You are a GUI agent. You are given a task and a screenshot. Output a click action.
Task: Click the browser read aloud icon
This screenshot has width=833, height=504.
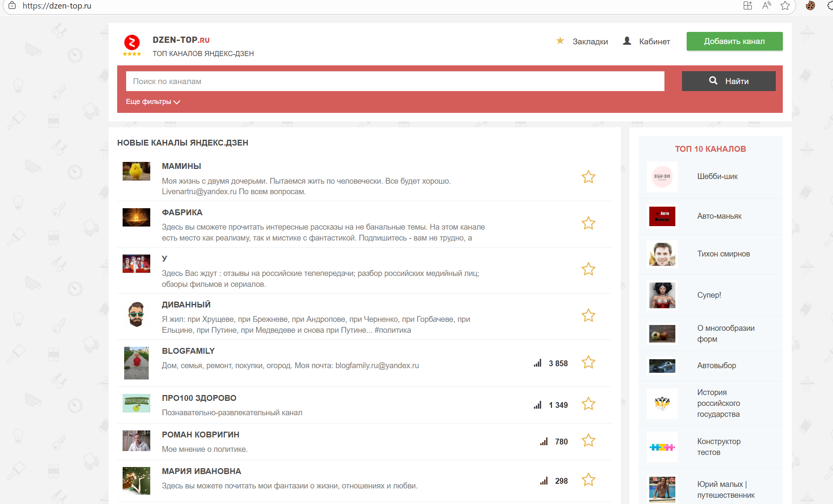(x=766, y=5)
